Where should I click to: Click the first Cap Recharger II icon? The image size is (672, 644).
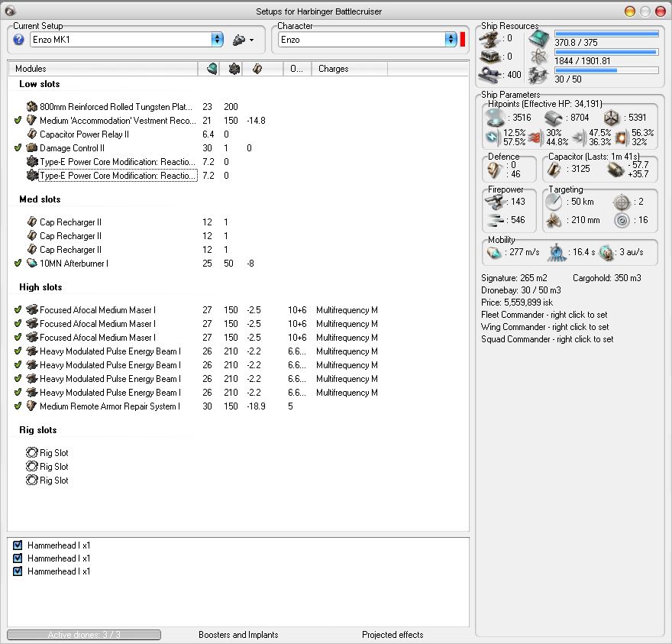pos(32,222)
